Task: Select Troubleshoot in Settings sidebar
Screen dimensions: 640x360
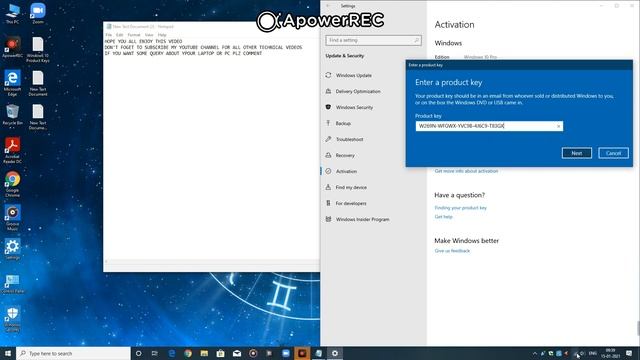Action: [349, 139]
